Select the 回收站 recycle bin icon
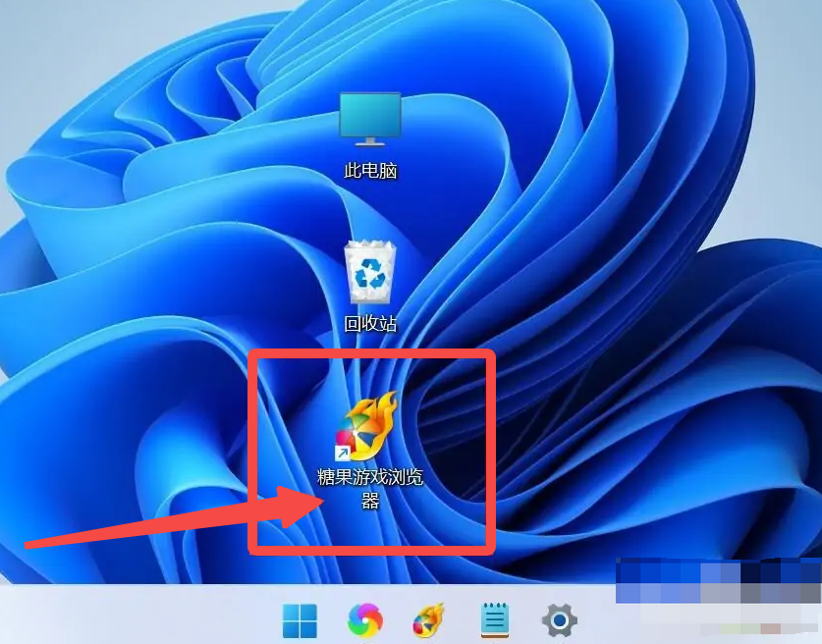The width and height of the screenshot is (822, 644). pyautogui.click(x=370, y=273)
